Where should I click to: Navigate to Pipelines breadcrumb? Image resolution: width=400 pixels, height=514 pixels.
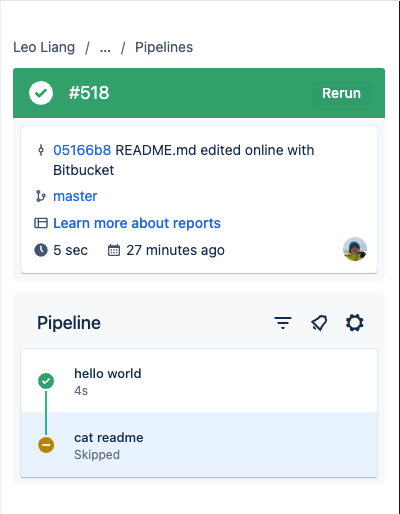[x=164, y=47]
